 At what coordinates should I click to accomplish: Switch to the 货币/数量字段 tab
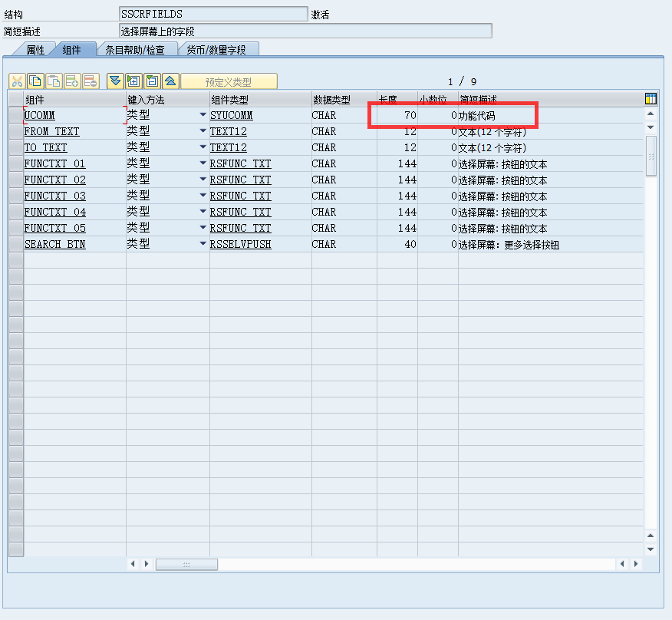(x=216, y=49)
